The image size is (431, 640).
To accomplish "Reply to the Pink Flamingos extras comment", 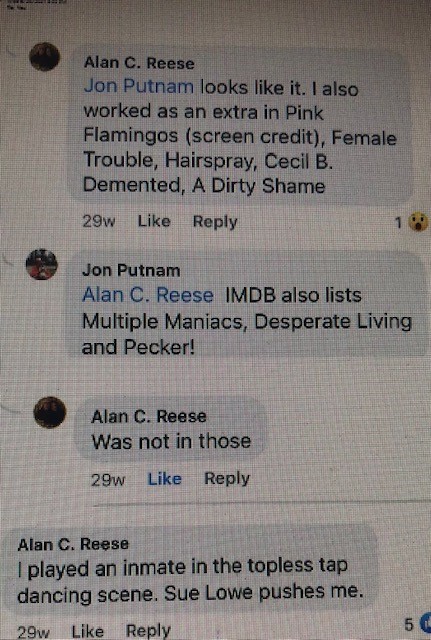I will tap(215, 222).
